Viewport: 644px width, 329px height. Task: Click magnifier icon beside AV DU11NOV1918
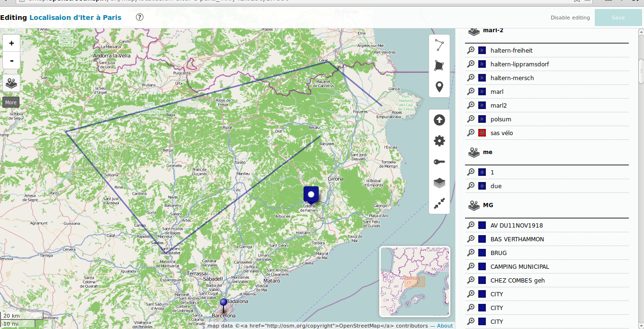point(471,225)
